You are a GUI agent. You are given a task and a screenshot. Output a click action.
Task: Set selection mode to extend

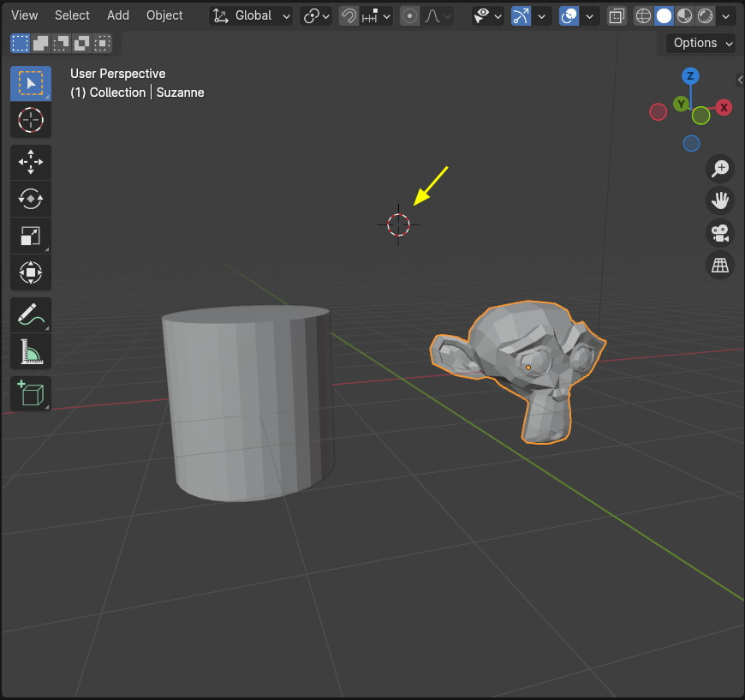point(40,44)
